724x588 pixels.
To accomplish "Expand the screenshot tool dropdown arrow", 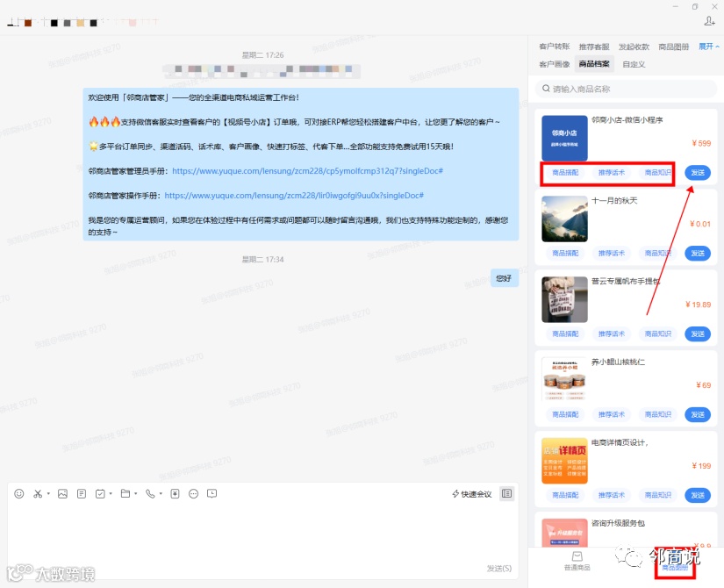I will click(x=48, y=494).
